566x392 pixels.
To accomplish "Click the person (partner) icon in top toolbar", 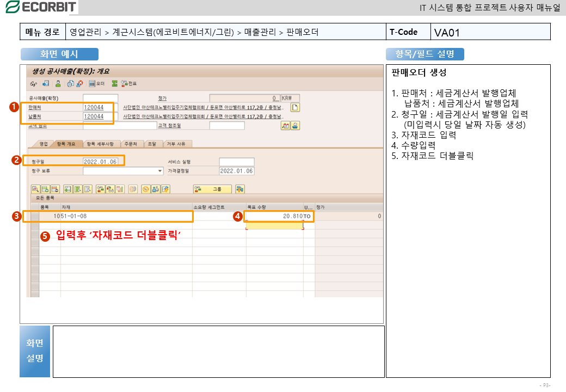I will click(x=58, y=84).
